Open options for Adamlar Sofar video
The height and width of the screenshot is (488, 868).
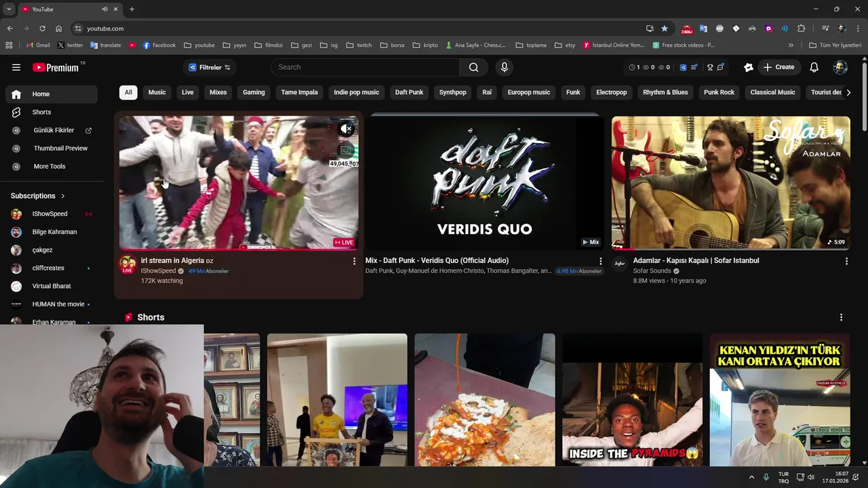(x=846, y=261)
